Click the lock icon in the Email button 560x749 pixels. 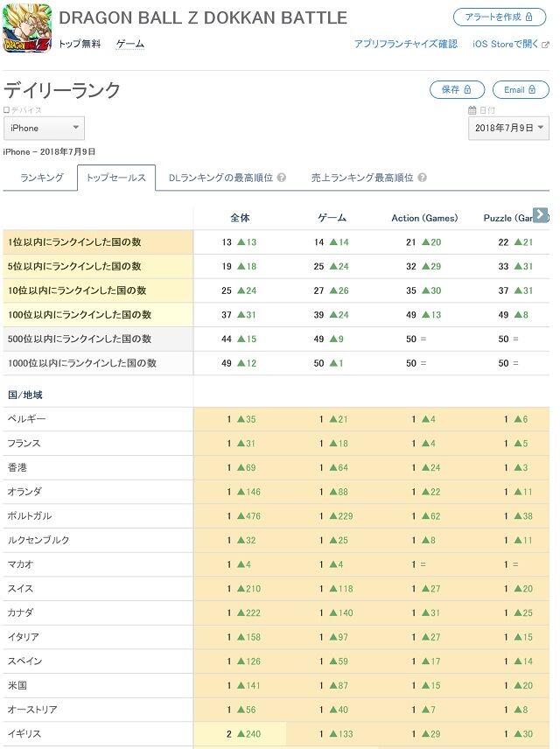coord(532,89)
